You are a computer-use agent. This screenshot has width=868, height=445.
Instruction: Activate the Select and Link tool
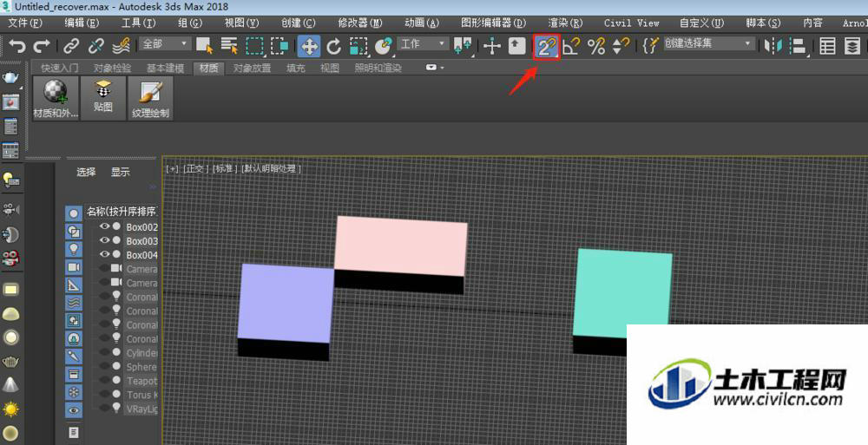tap(71, 46)
